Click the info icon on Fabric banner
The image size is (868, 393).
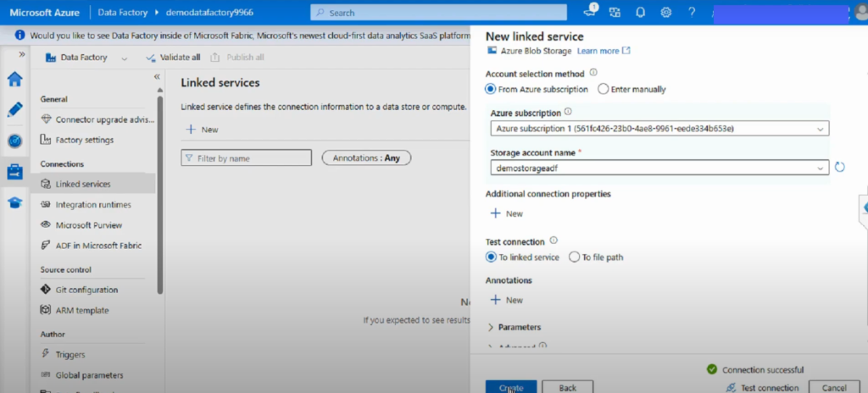coord(20,35)
